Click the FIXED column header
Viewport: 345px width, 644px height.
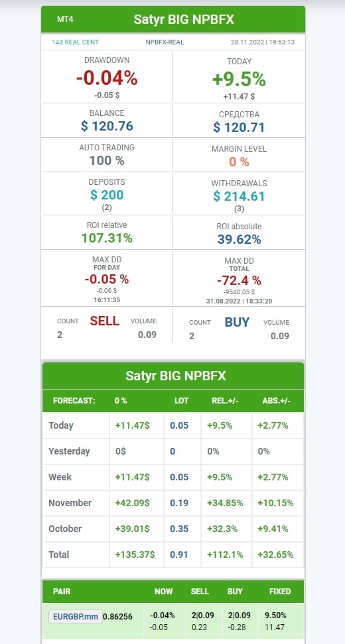[280, 592]
